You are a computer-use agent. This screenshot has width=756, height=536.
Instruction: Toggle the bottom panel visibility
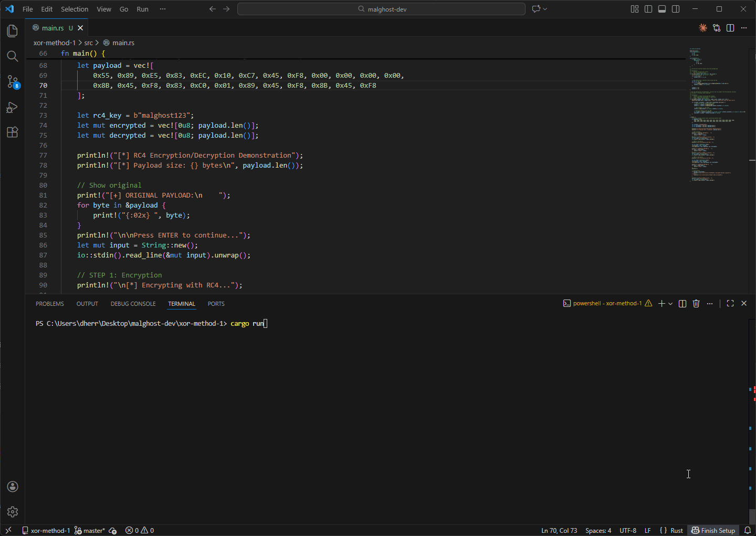click(661, 9)
